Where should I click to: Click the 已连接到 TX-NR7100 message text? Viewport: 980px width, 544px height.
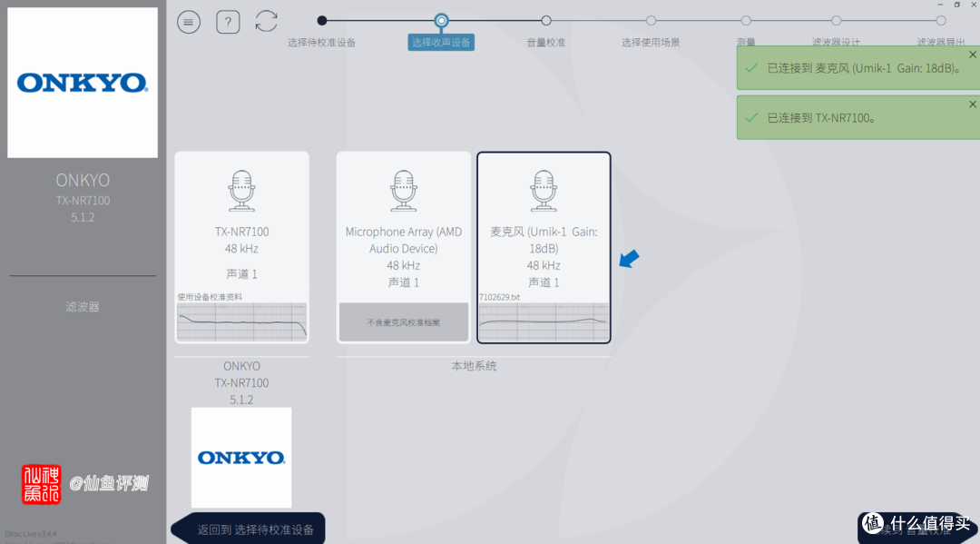click(821, 117)
